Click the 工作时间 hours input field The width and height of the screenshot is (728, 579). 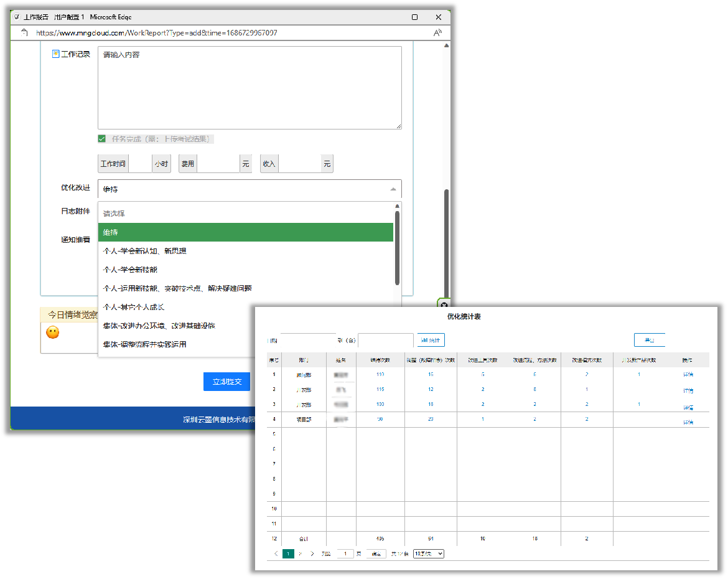pos(140,164)
